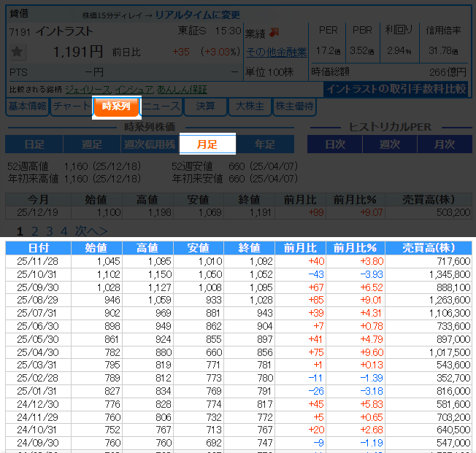Image resolution: width=476 pixels, height=453 pixels.
Task: Click date cell 25/01/31
Action: [37, 391]
